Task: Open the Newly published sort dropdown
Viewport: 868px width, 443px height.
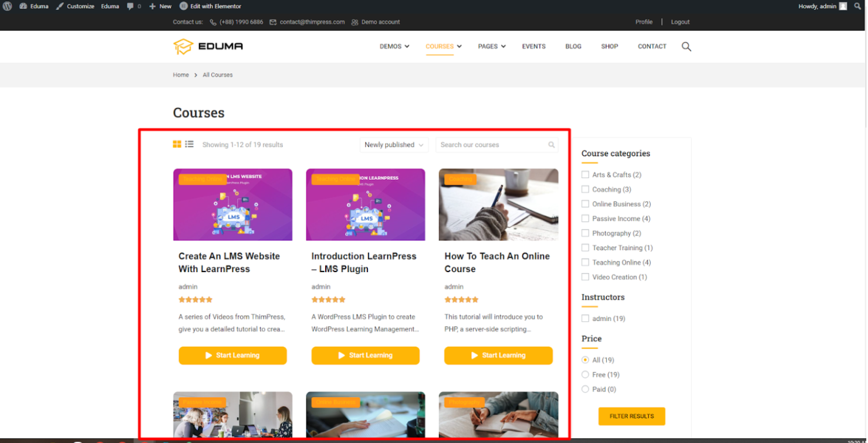Action: point(394,145)
